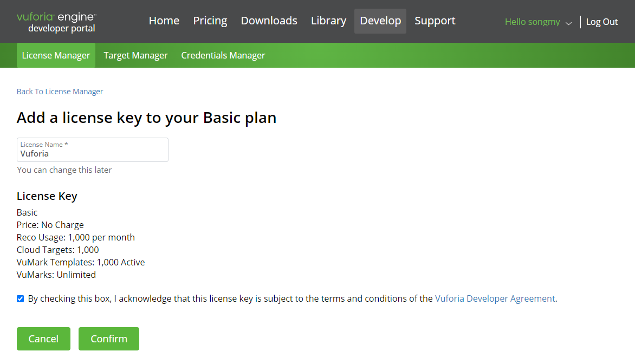Click the 'Reco Usage: 1,000 per month' line
Screen dimensions: 635x364
pyautogui.click(x=76, y=237)
